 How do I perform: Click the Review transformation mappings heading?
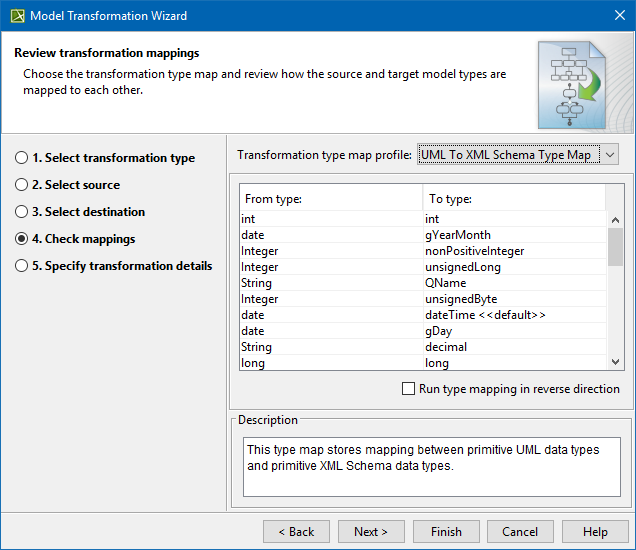(107, 53)
